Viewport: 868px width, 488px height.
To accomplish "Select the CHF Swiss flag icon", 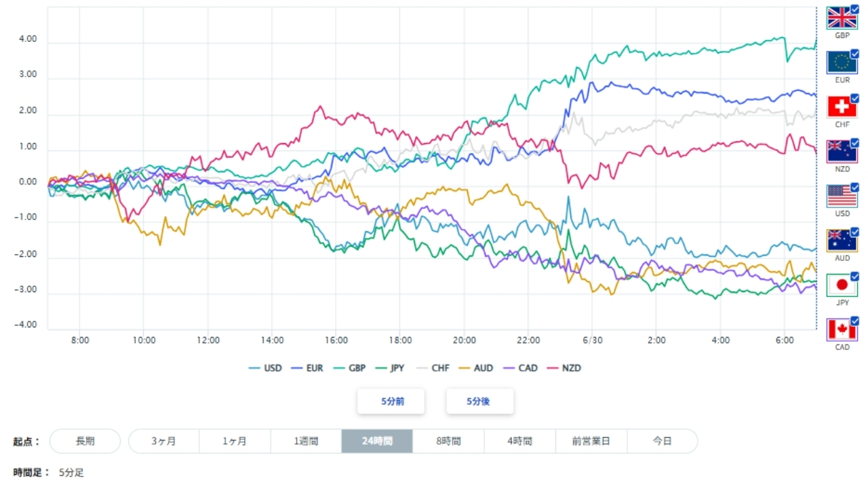I will pyautogui.click(x=842, y=108).
